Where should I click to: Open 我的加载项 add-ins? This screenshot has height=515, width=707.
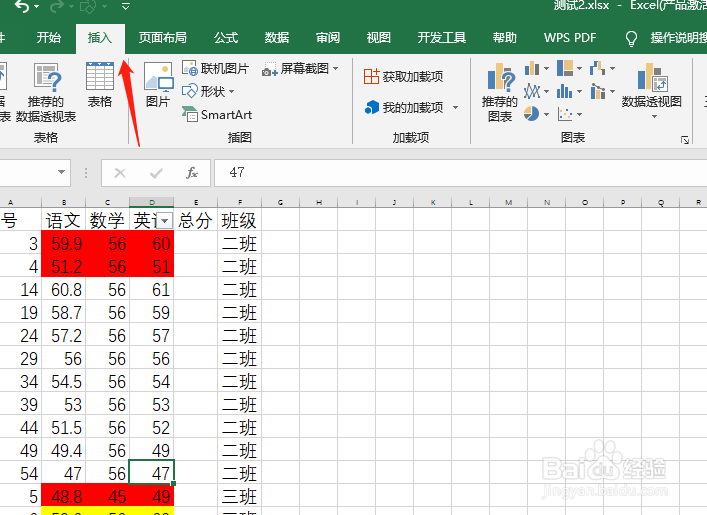click(404, 107)
